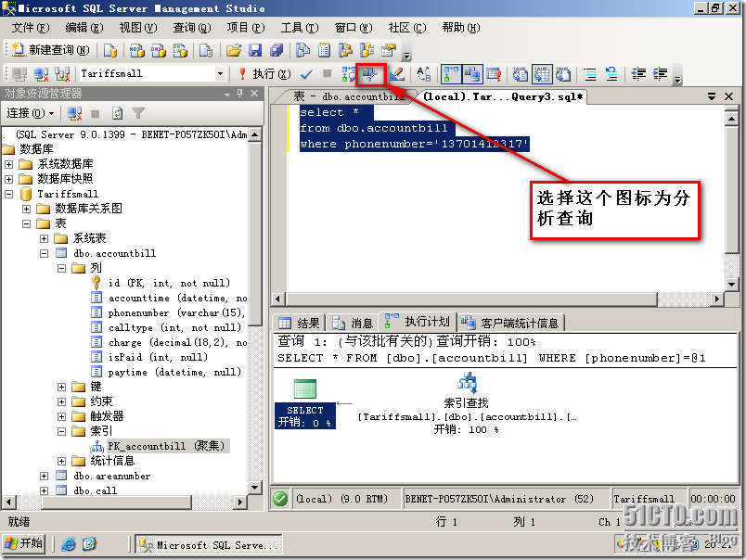Click the Decrease Indent icon
Screen dimensions: 746x560
click(x=638, y=73)
